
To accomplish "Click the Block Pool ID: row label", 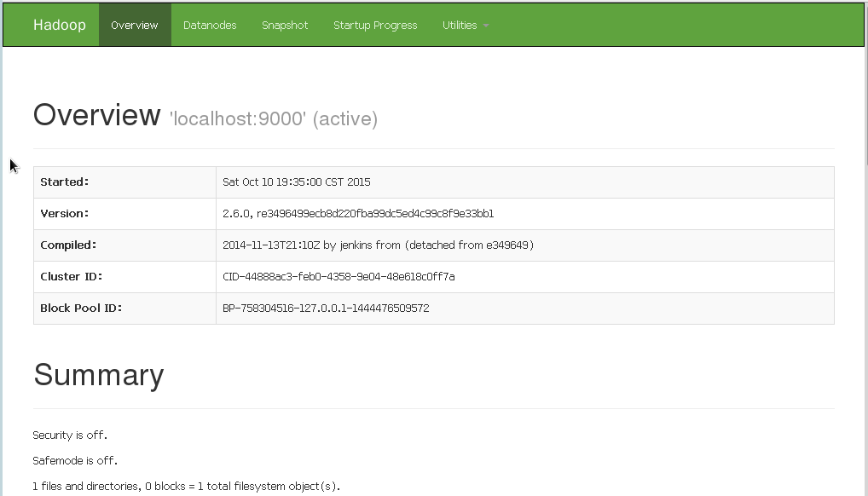I will tap(81, 309).
